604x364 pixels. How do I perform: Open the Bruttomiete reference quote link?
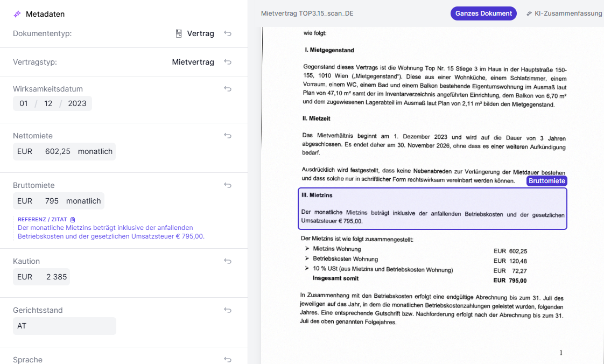click(x=111, y=232)
